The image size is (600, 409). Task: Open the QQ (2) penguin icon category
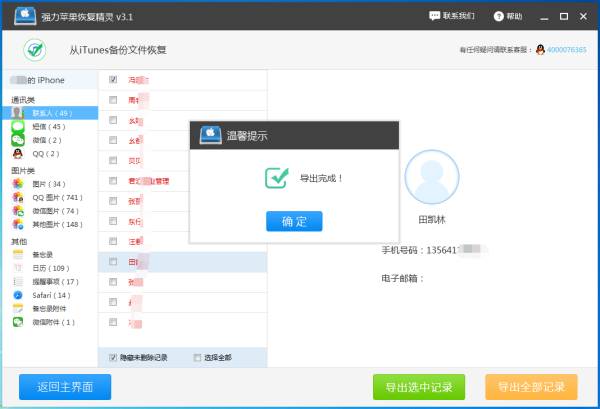(x=18, y=154)
